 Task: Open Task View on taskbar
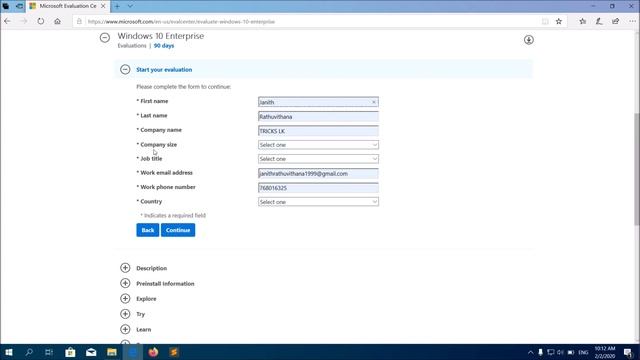point(49,352)
